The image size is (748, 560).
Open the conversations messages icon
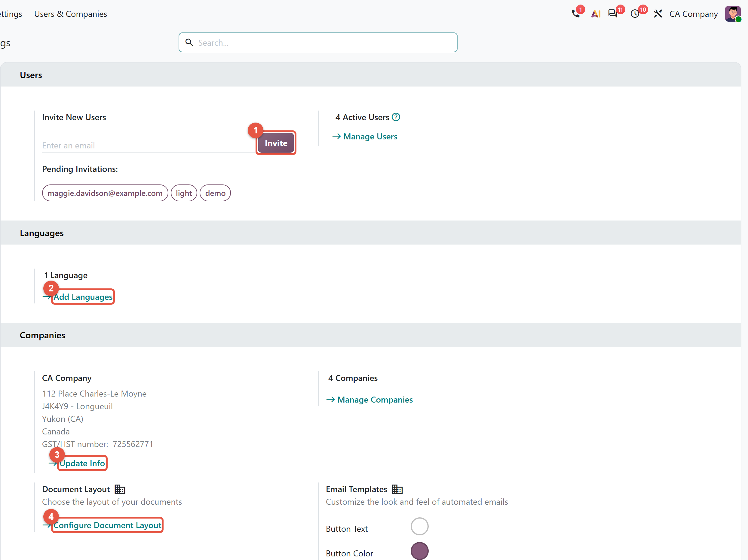[x=612, y=14]
